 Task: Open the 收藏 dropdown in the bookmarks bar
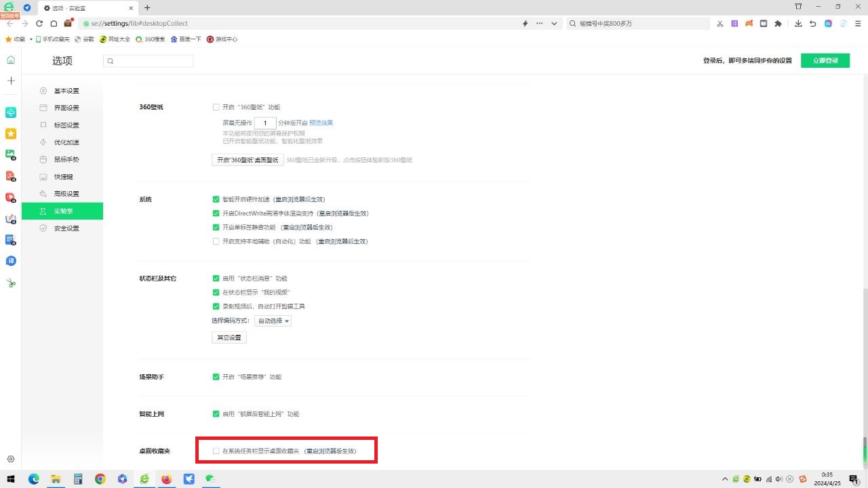(19, 39)
